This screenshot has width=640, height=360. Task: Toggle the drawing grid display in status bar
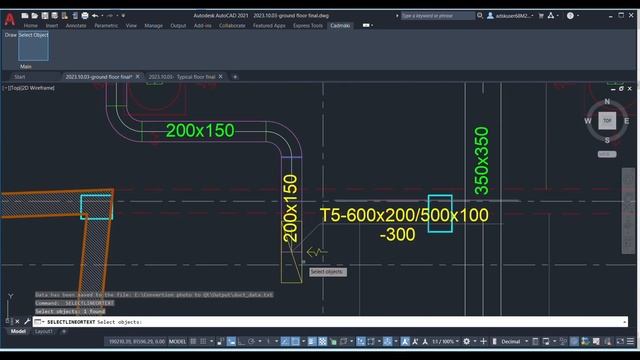[x=193, y=341]
